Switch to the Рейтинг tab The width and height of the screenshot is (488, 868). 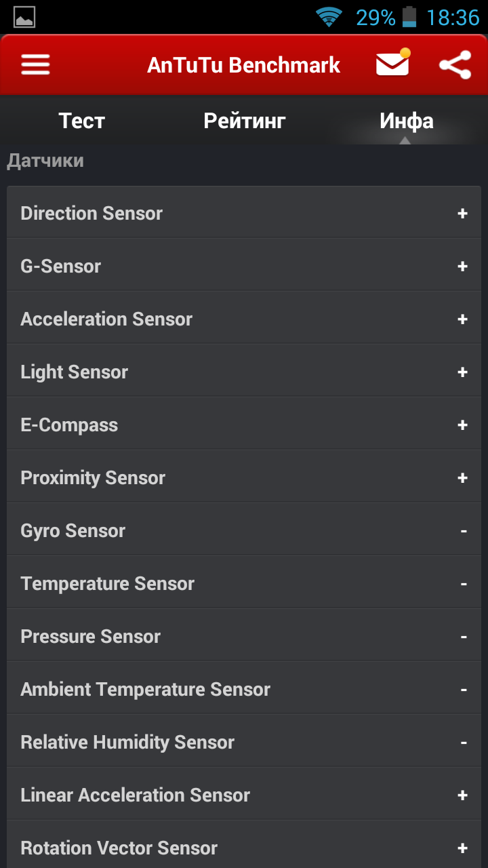coord(245,121)
